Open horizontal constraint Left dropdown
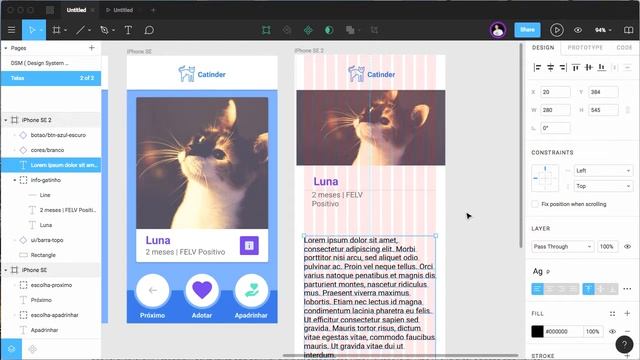The image size is (640, 360). (x=603, y=171)
